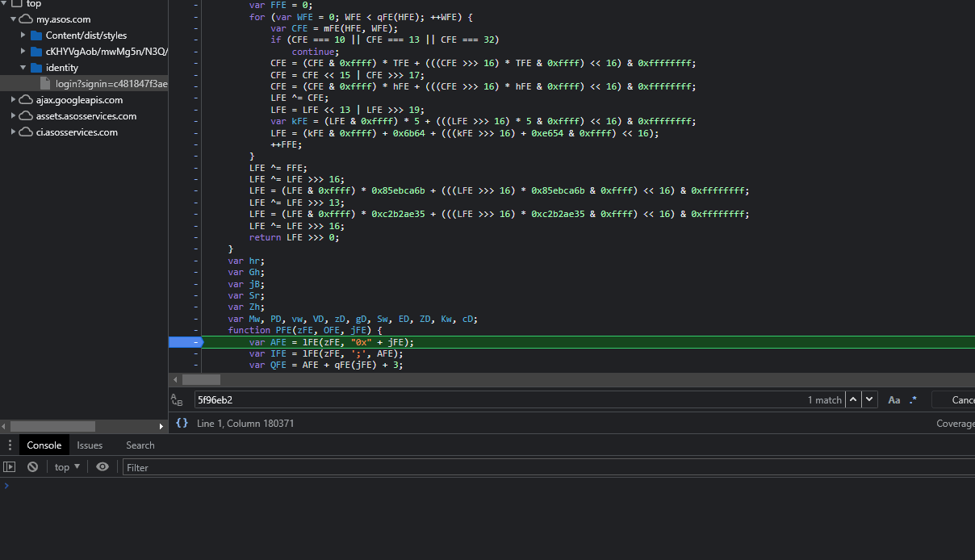
Task: Open the drawer three-dot menu
Action: [10, 445]
